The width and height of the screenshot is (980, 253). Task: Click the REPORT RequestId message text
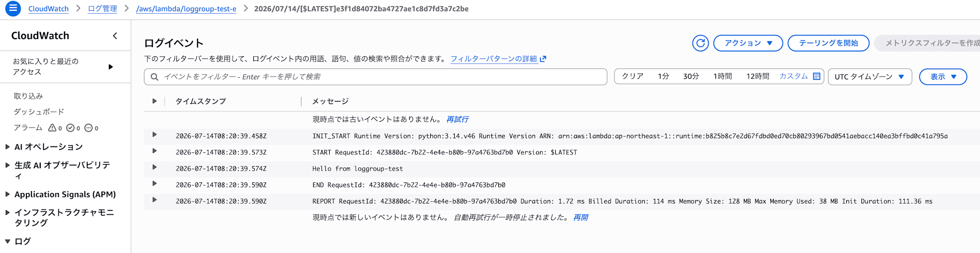pos(622,202)
